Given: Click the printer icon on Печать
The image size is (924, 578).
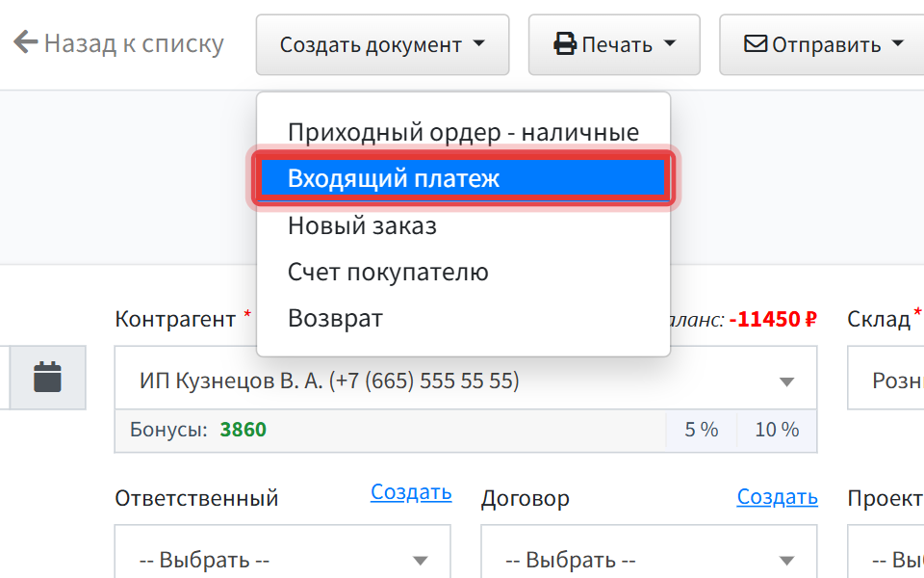Looking at the screenshot, I should [x=565, y=44].
